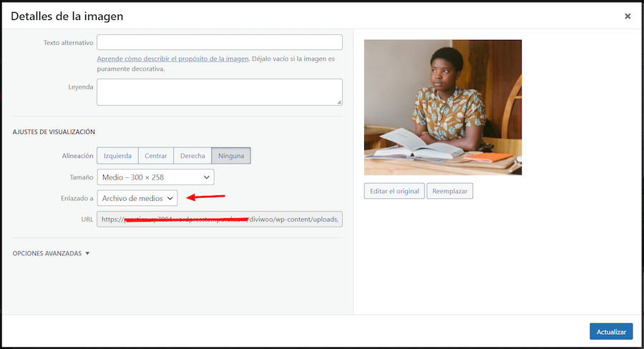This screenshot has width=644, height=349.
Task: Click into the Texto alternativo field
Action: 220,42
